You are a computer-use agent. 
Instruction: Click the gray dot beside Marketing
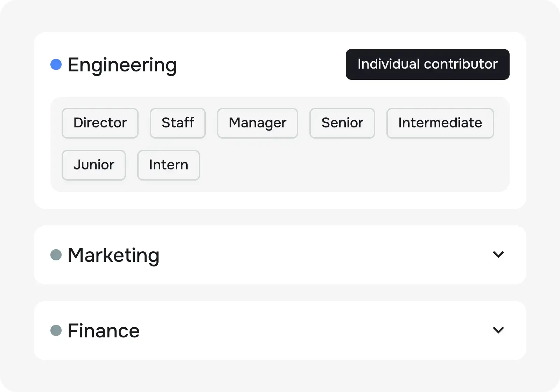[x=55, y=254]
